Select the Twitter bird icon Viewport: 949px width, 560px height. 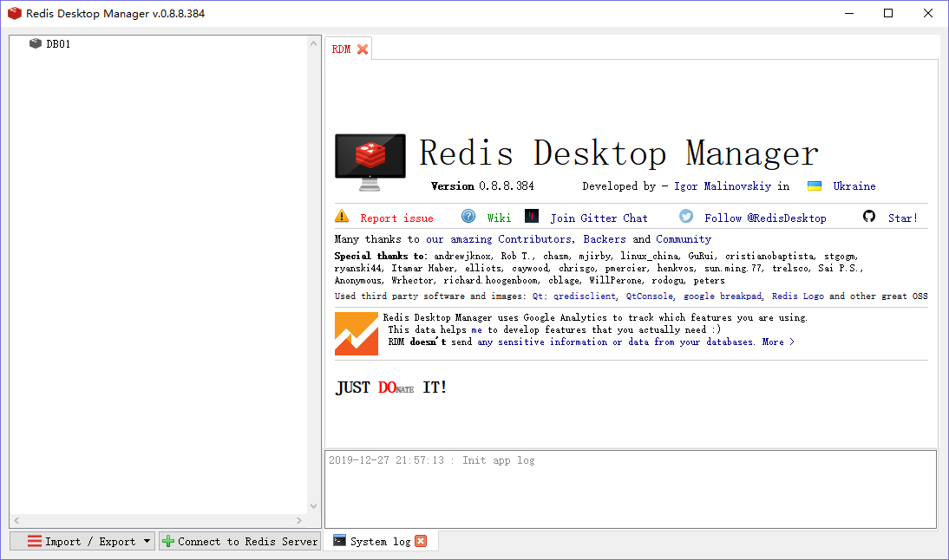point(685,217)
